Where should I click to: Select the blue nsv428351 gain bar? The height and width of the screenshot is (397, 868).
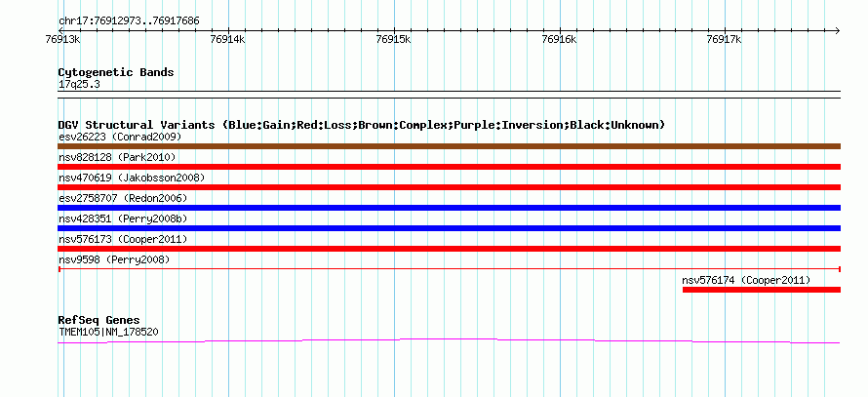pos(449,228)
